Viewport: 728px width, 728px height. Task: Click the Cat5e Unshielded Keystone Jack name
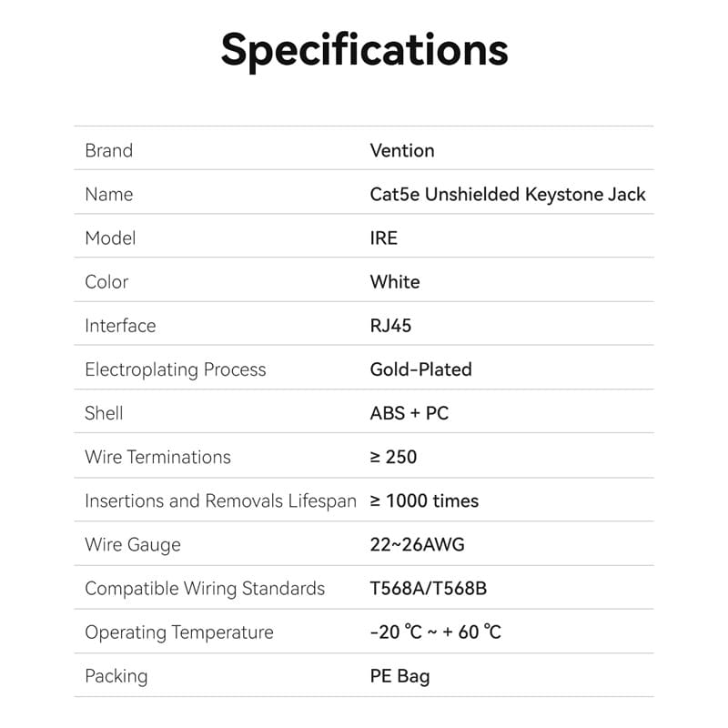point(508,194)
